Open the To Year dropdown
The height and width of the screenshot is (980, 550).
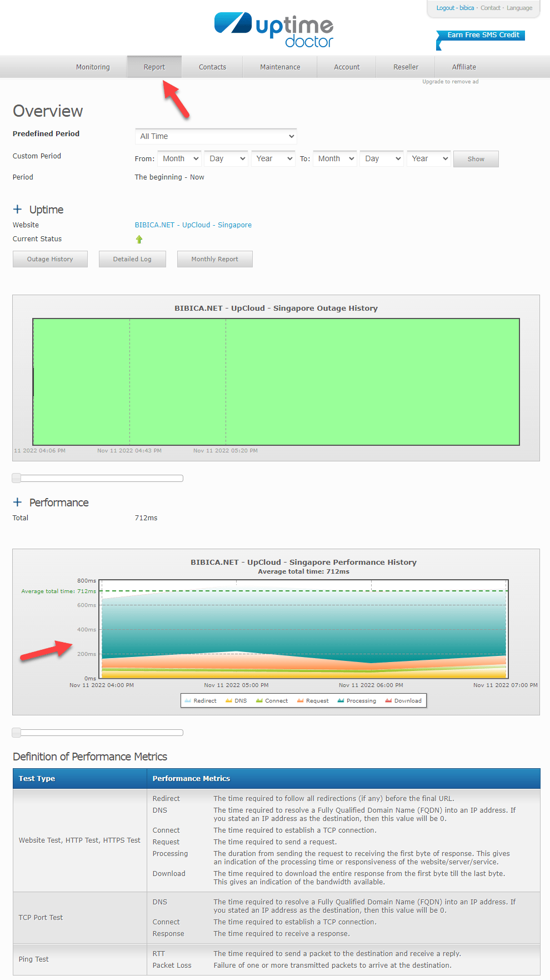click(x=428, y=158)
